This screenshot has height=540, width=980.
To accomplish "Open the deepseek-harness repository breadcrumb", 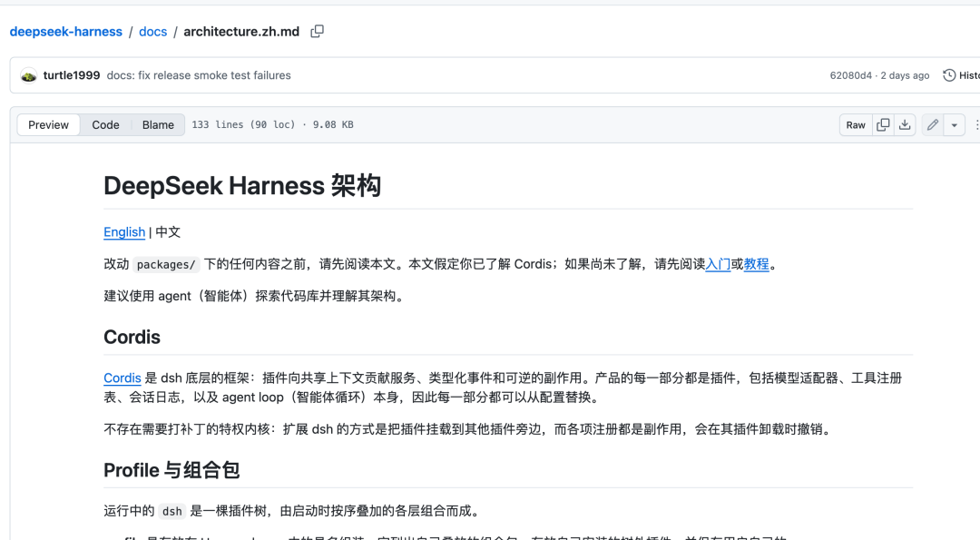I will [66, 32].
